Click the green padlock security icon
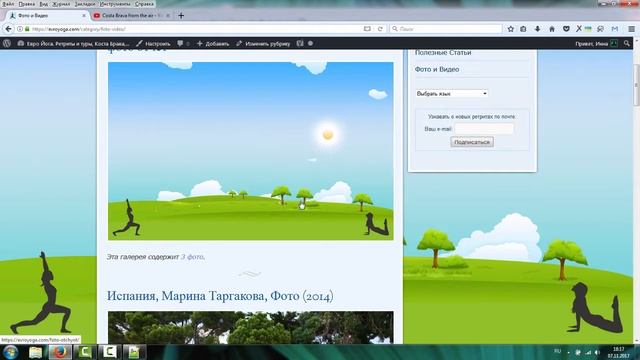Image resolution: width=640 pixels, height=360 pixels. (x=27, y=29)
